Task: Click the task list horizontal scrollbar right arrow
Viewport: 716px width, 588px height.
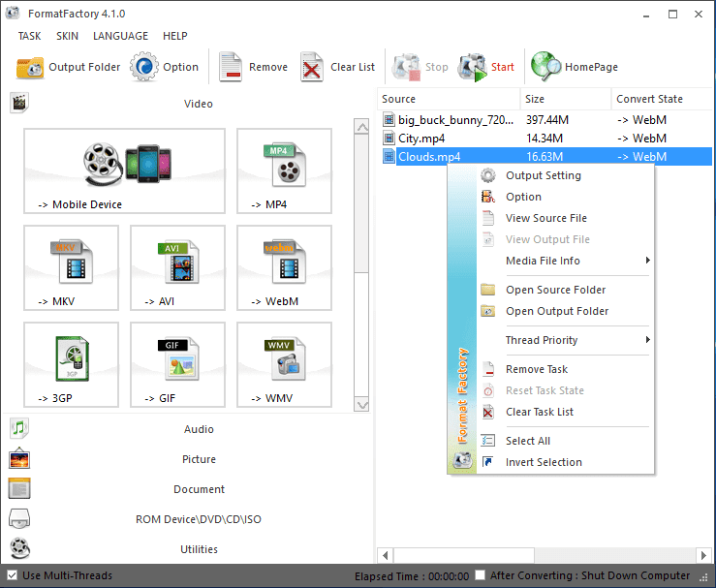Action: [703, 555]
